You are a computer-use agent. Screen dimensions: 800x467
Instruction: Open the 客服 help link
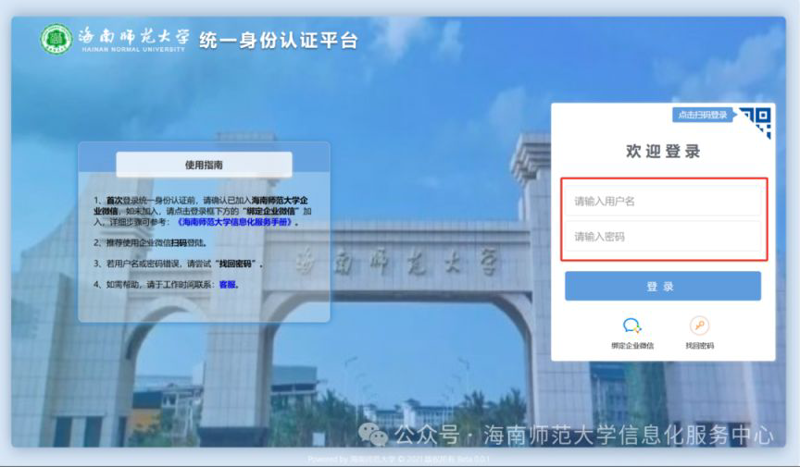point(228,284)
